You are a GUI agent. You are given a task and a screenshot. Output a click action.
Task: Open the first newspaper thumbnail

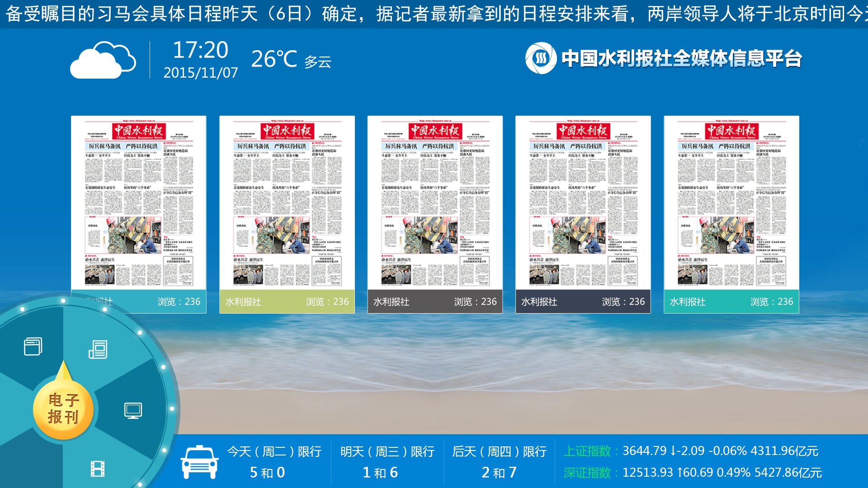click(x=138, y=203)
